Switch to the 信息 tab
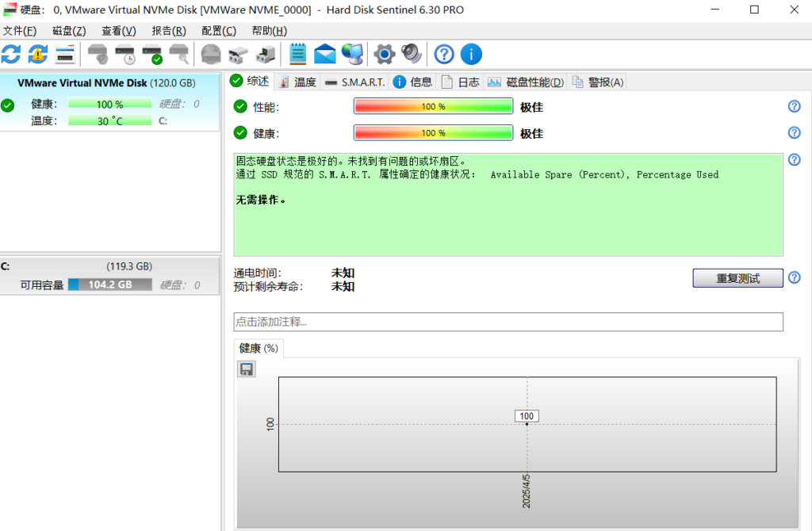 click(x=412, y=82)
